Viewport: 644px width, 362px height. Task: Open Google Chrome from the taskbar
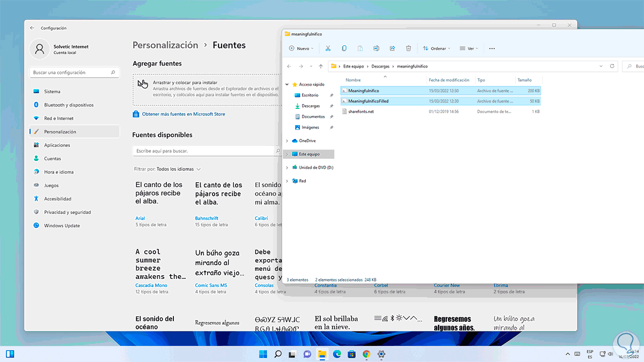pos(367,354)
